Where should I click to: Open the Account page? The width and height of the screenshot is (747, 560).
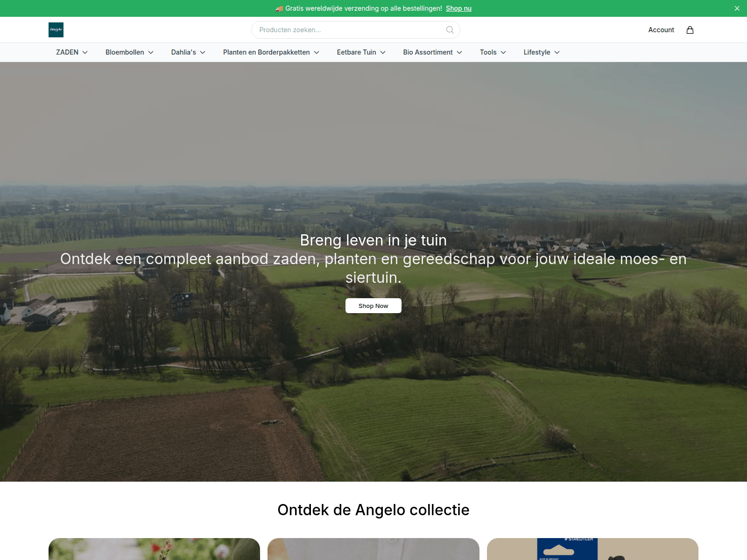661,30
